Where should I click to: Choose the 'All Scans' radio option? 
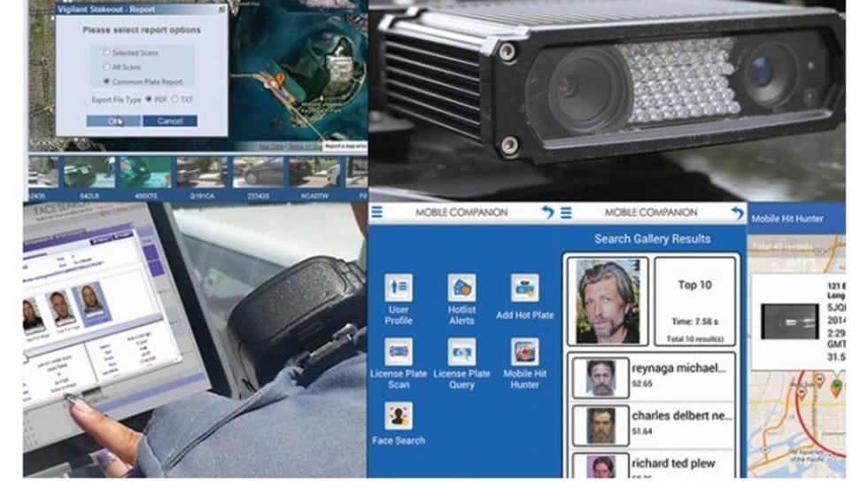(x=107, y=67)
